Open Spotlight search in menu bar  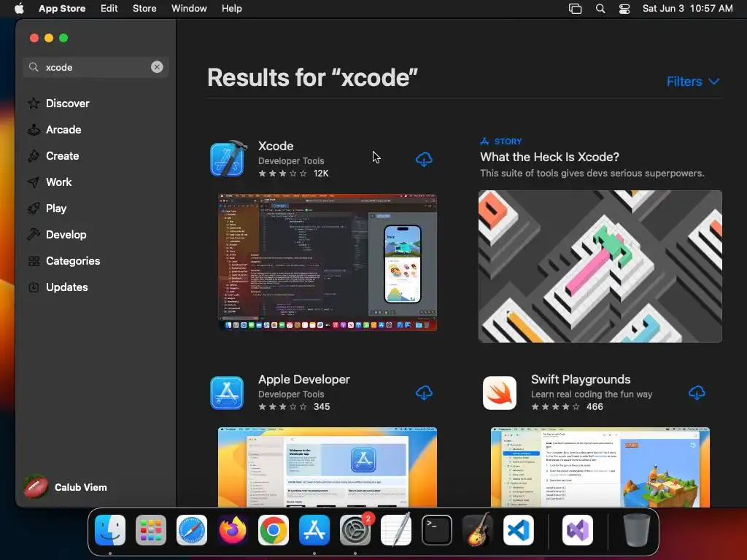[x=600, y=9]
